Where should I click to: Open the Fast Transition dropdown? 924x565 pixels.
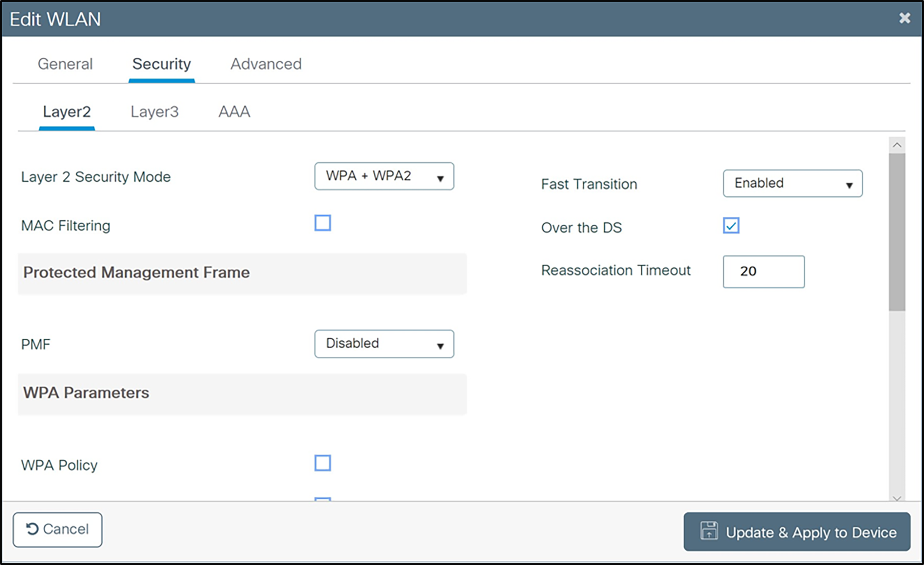[x=792, y=183]
